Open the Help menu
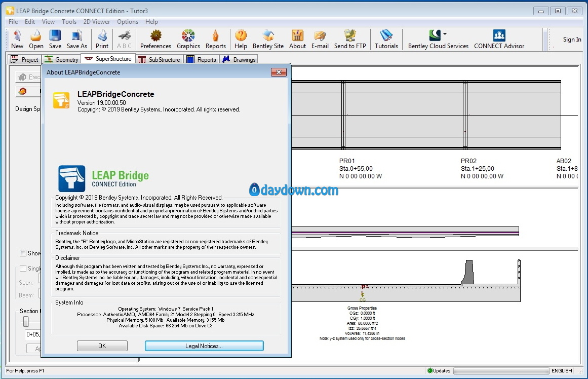 click(151, 22)
